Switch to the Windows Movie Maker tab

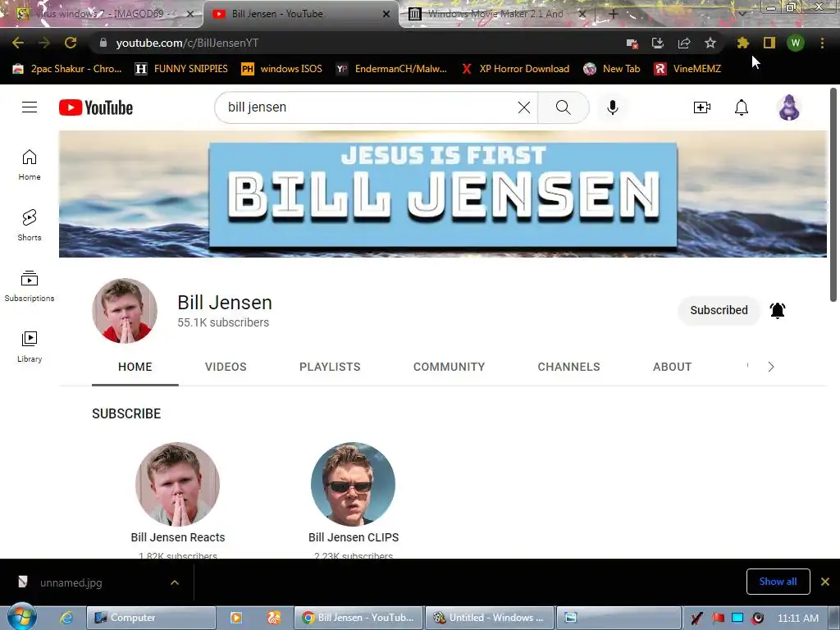point(495,14)
